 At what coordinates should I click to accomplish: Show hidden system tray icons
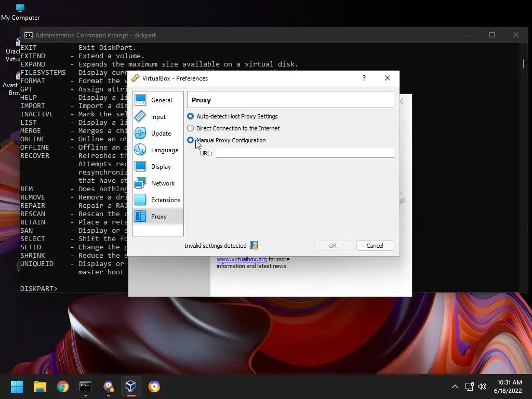(455, 387)
